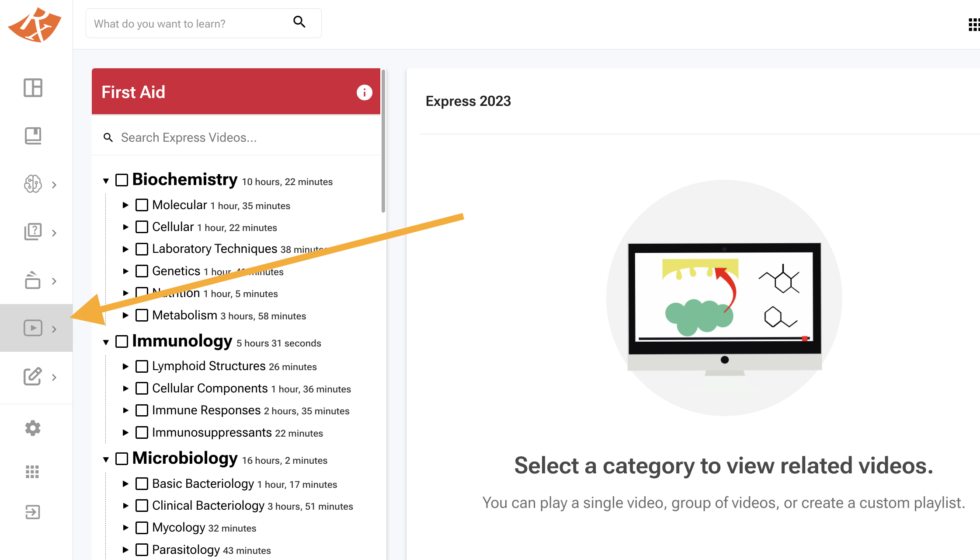Select the Immune Responses tree label

point(206,410)
